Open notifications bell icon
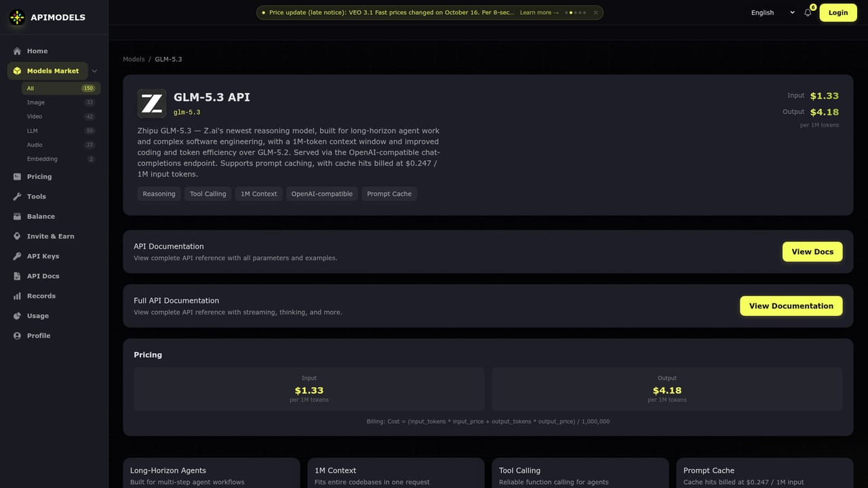This screenshot has width=868, height=488. (808, 12)
